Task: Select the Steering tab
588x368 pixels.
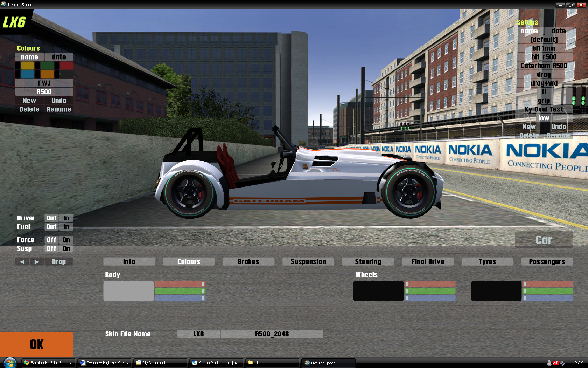Action: (x=368, y=261)
